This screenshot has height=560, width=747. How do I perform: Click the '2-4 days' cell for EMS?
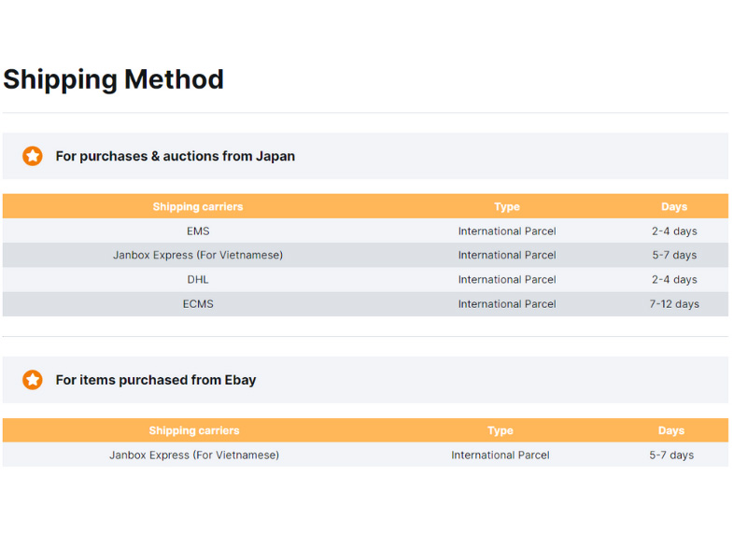pyautogui.click(x=674, y=231)
